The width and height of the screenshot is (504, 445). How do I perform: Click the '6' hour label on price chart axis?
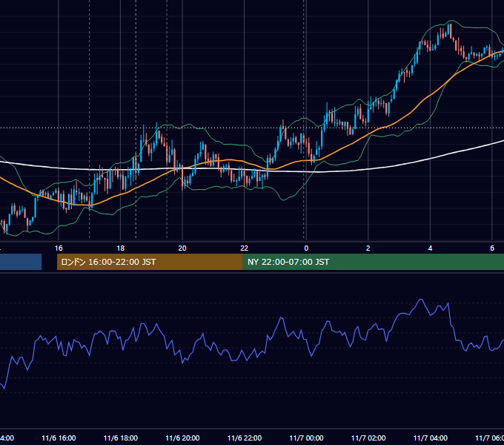click(492, 248)
